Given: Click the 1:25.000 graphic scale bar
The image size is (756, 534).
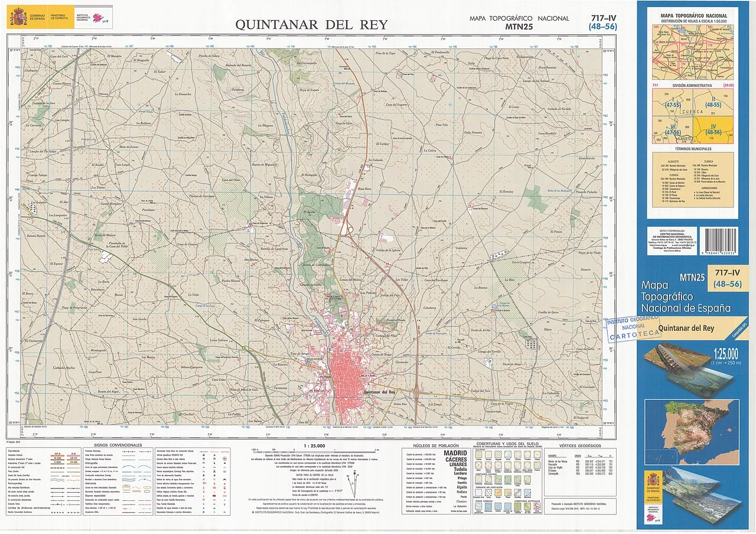Looking at the screenshot, I should (x=314, y=451).
